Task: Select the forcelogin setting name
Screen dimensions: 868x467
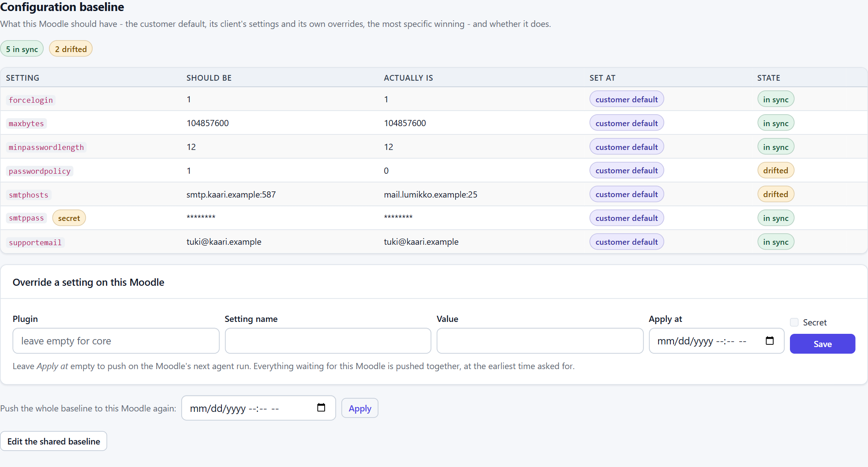Action: coord(31,100)
